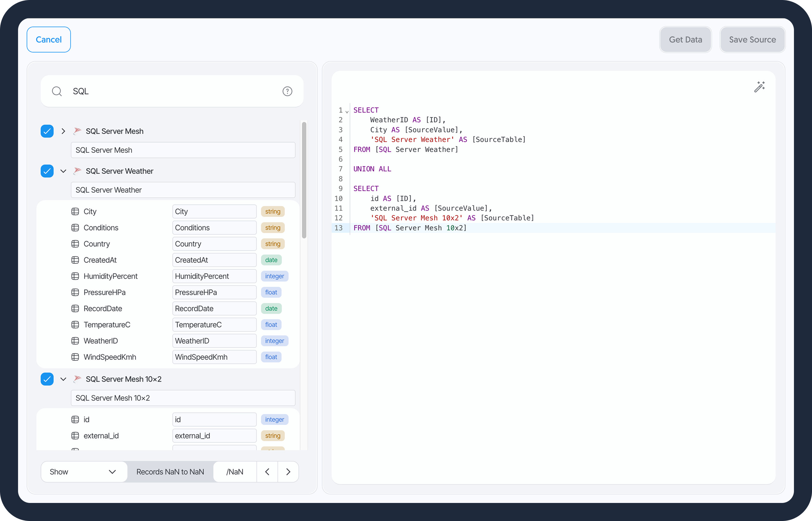Go to previous records page
This screenshot has width=812, height=521.
click(267, 472)
